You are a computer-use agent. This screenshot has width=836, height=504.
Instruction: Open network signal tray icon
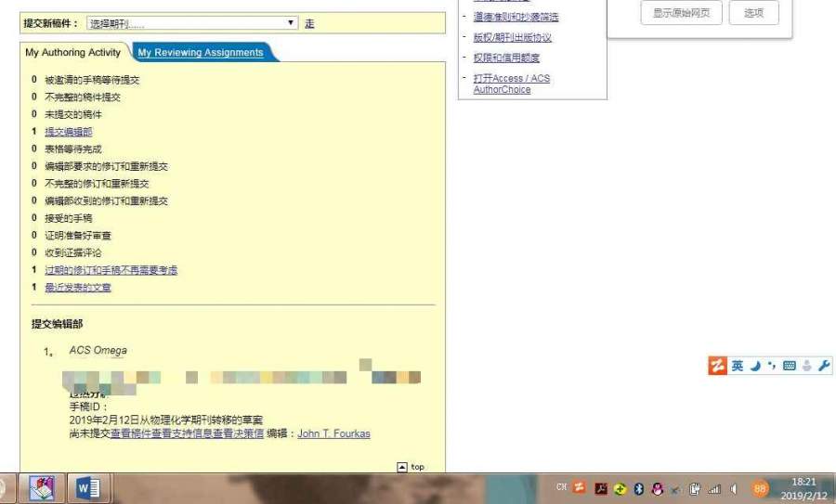(714, 488)
